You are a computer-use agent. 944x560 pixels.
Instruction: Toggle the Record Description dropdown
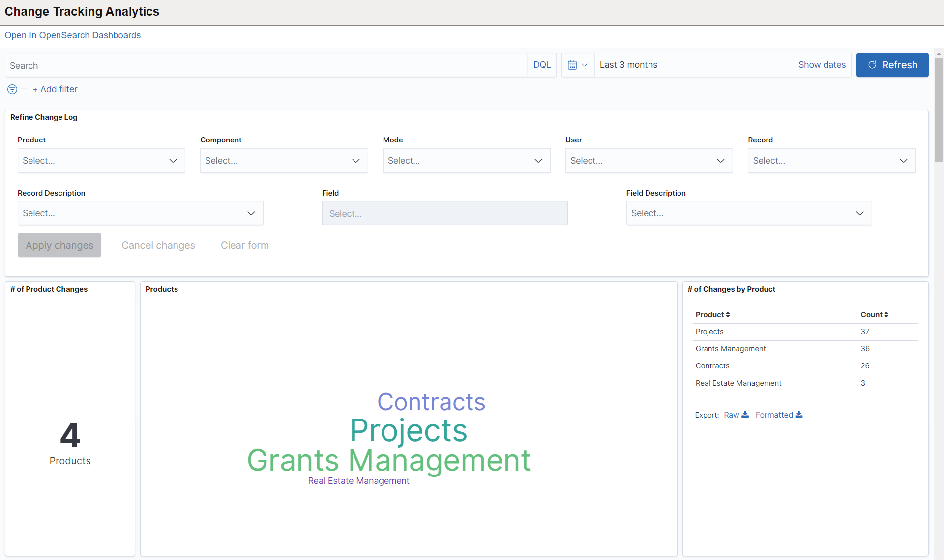point(252,213)
